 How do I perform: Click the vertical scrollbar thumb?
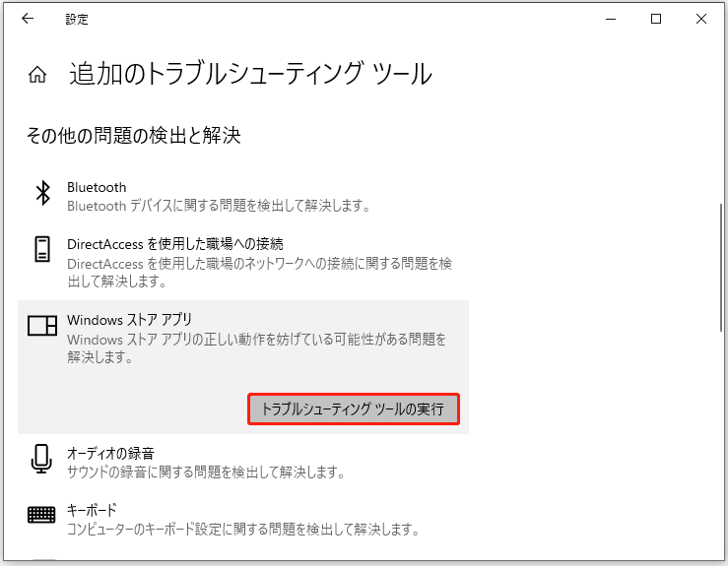721,267
